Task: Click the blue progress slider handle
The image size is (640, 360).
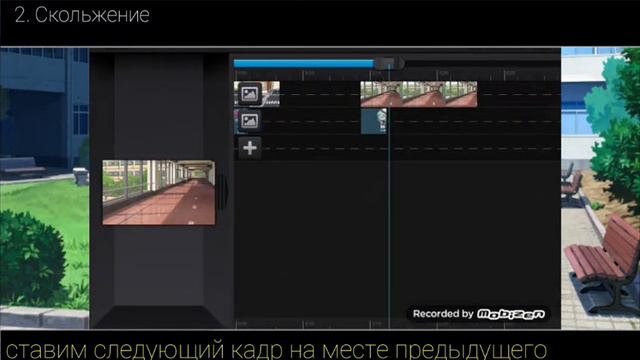Action: 389,63
